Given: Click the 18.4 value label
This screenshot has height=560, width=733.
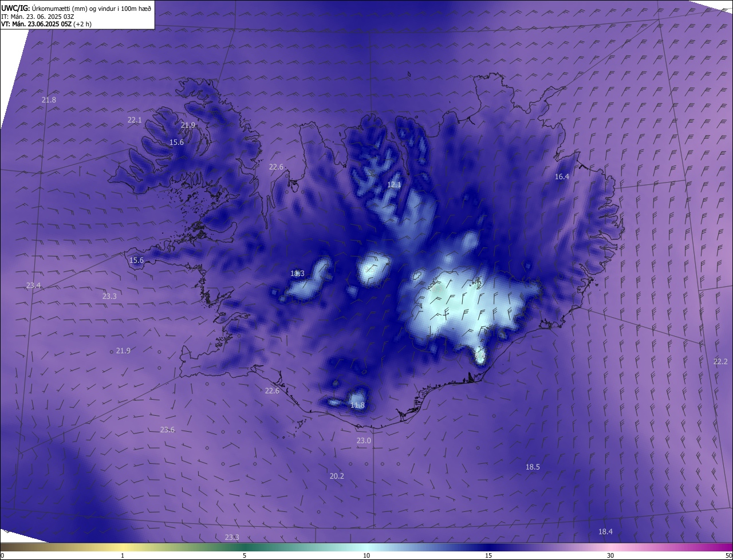Looking at the screenshot, I should [606, 532].
